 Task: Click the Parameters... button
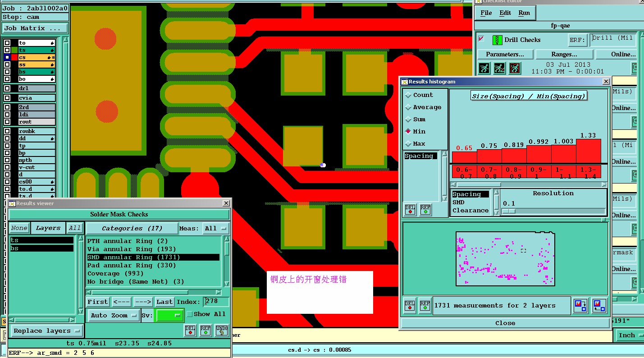tap(505, 54)
